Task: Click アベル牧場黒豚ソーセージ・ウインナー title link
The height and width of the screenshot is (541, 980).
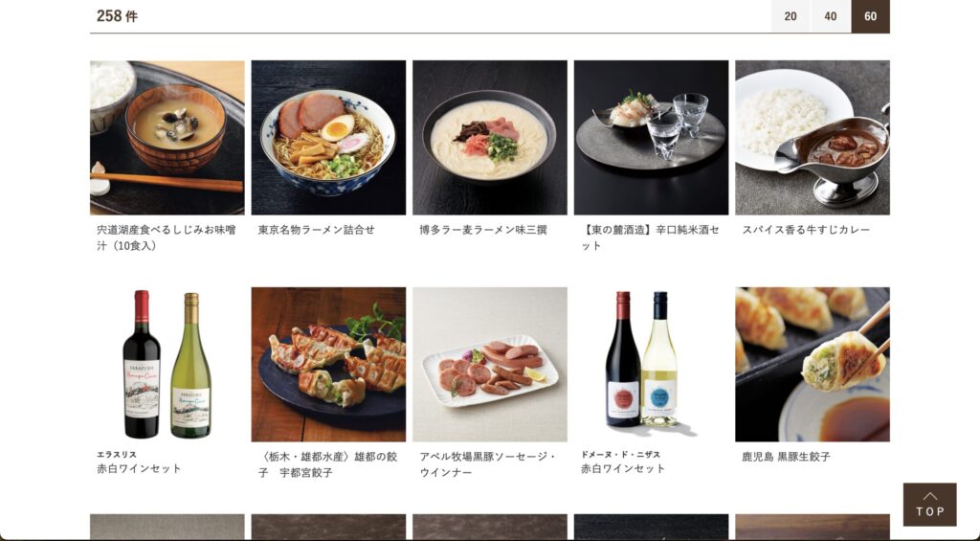Action: [487, 464]
